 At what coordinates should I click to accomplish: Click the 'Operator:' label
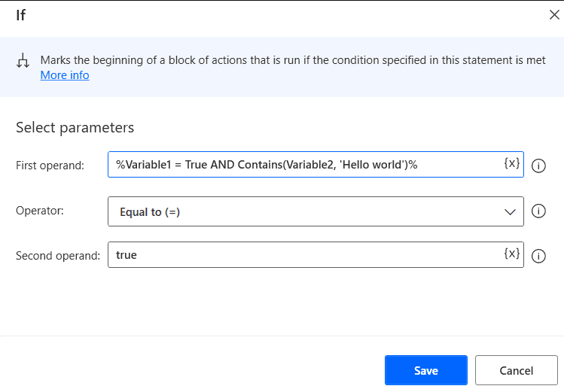click(40, 211)
